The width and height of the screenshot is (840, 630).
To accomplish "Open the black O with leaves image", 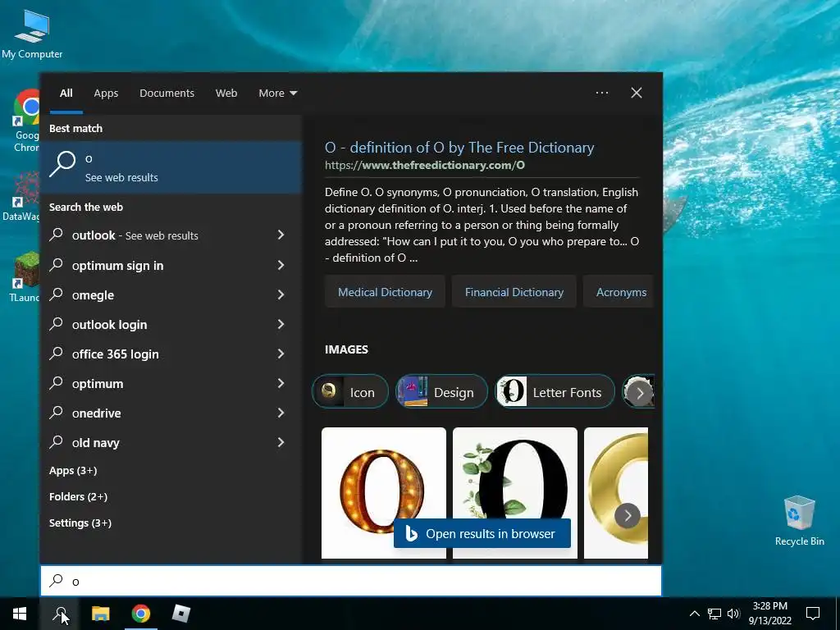I will [x=515, y=477].
